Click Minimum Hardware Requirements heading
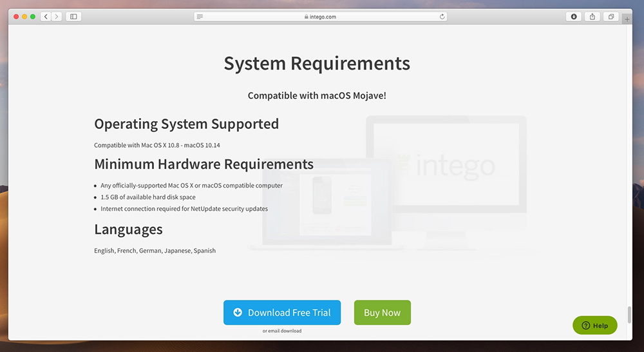 click(x=204, y=164)
